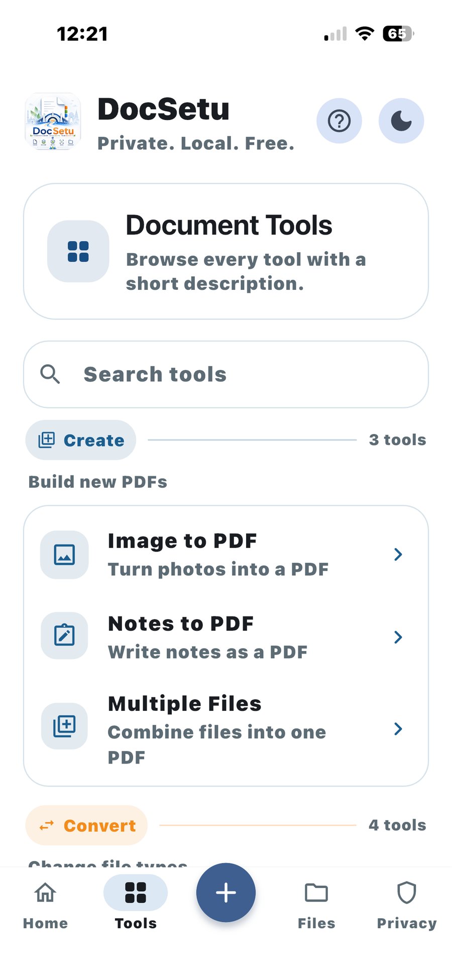
Task: Tap the Notes to PDF pencil icon
Action: 64,636
